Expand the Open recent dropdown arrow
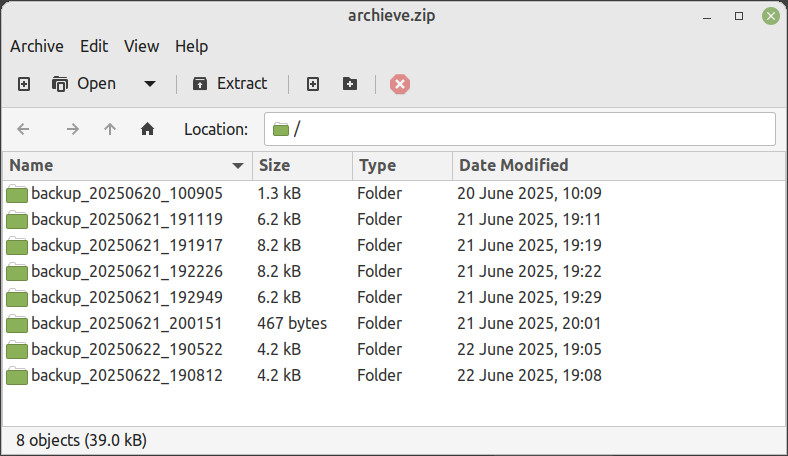Viewport: 788px width, 456px height. (x=150, y=84)
